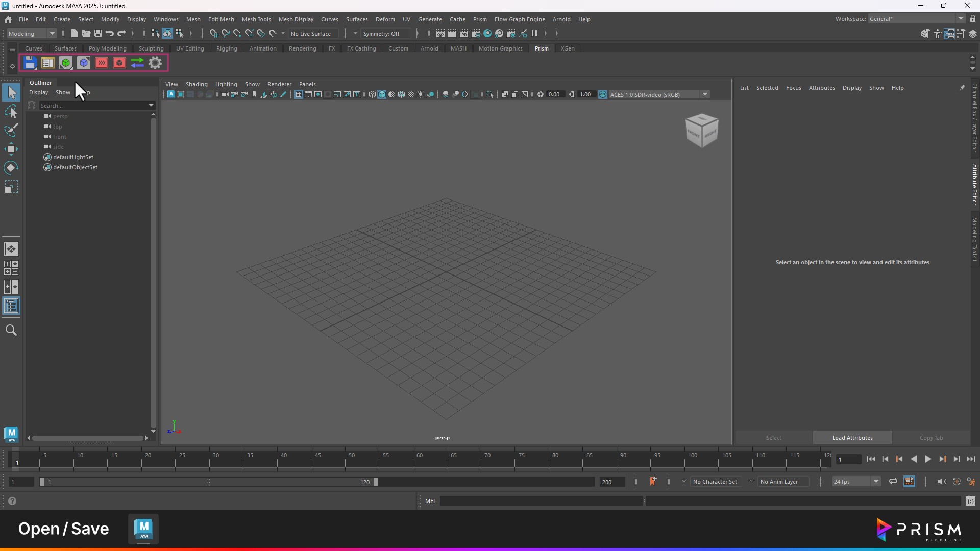Click the Home icon in the menu bar
This screenshot has height=551, width=980.
tap(8, 19)
